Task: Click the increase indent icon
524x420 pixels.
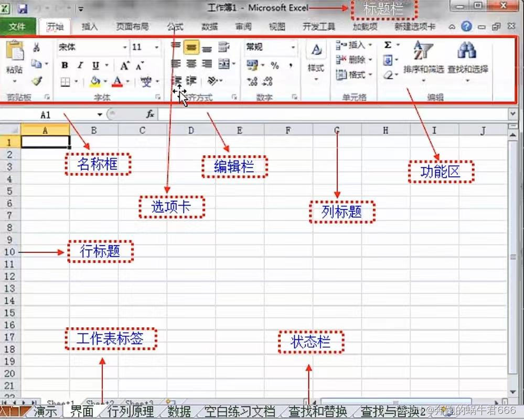Action: 191,81
